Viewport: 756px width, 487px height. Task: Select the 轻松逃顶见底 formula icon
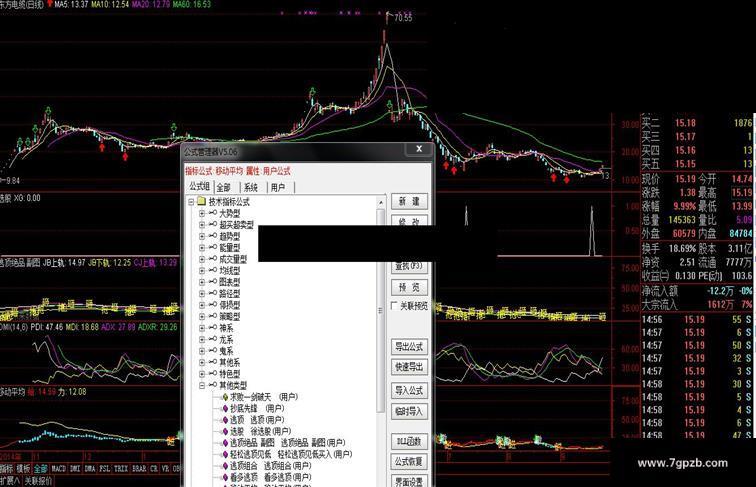[225, 454]
